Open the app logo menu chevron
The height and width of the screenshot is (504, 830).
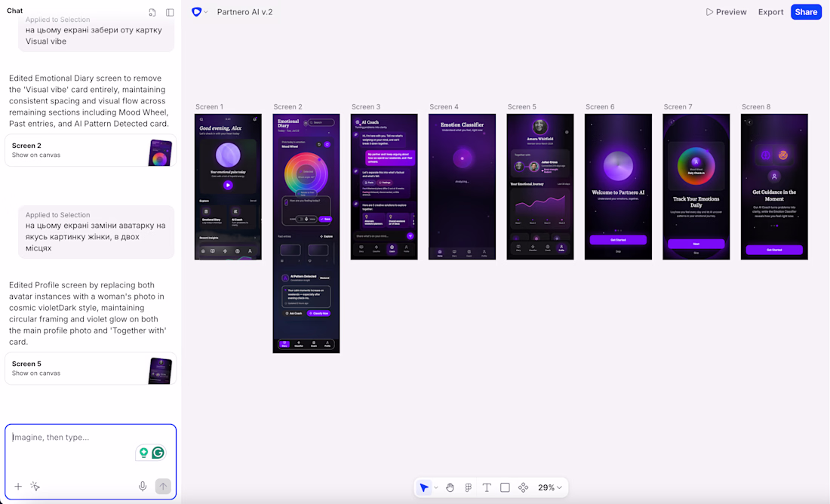206,11
